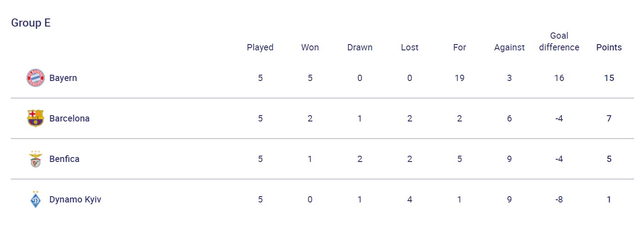
Task: Click the Points column header
Action: point(609,47)
